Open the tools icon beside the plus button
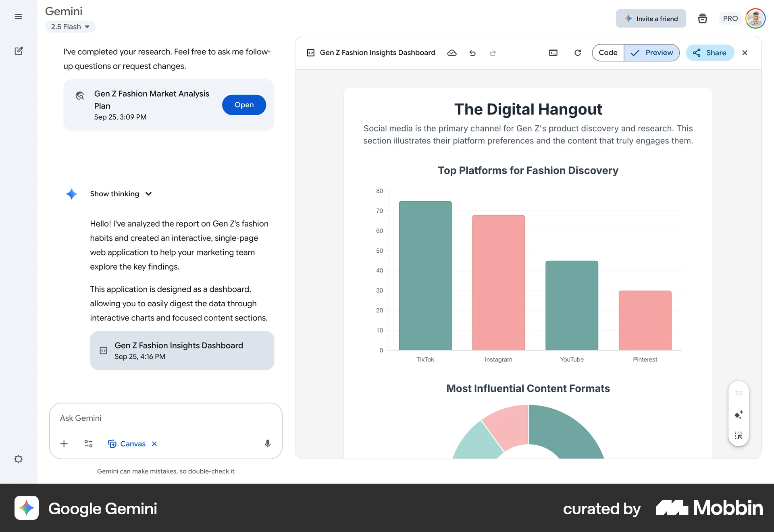774x532 pixels. tap(88, 444)
